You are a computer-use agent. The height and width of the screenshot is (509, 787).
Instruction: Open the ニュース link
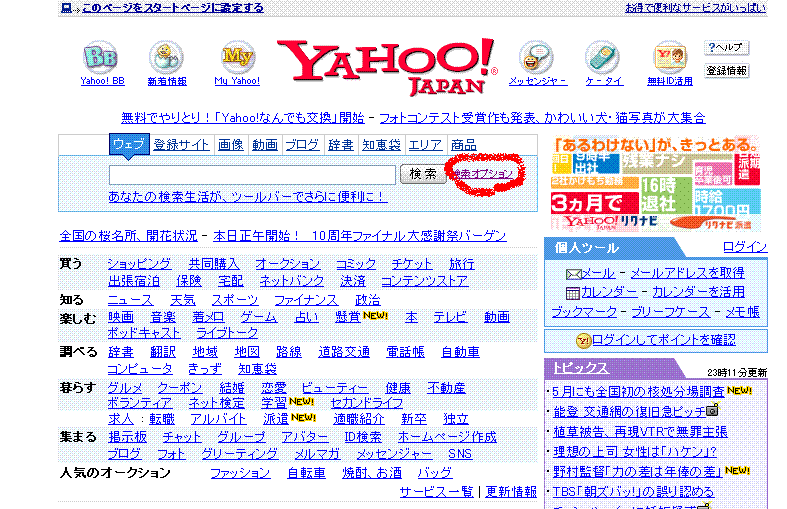(130, 300)
